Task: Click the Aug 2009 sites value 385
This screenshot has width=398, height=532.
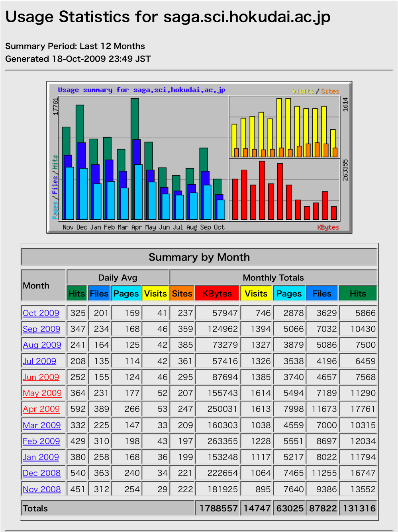Action: (x=186, y=345)
